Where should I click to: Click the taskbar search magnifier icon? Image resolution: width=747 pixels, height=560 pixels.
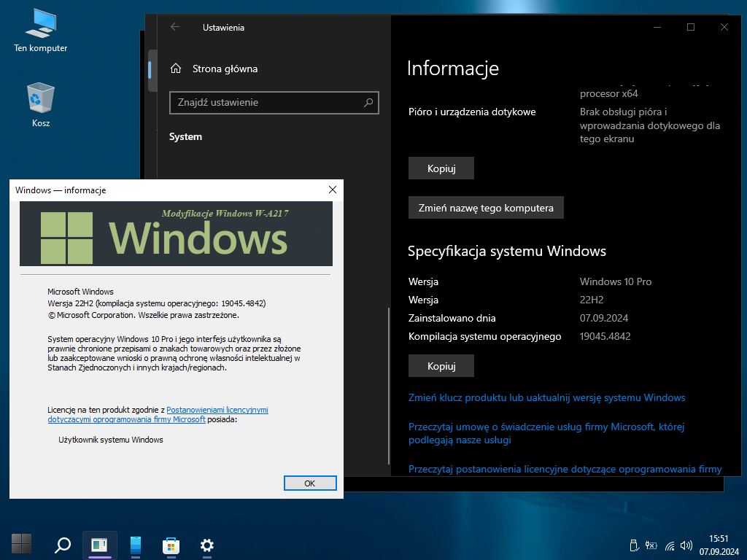point(63,545)
